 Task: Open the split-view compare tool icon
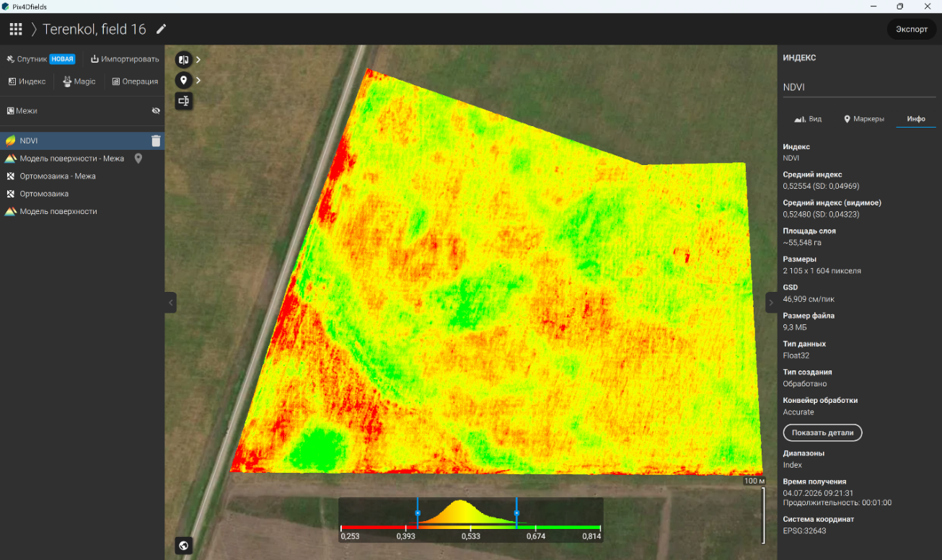[x=183, y=59]
